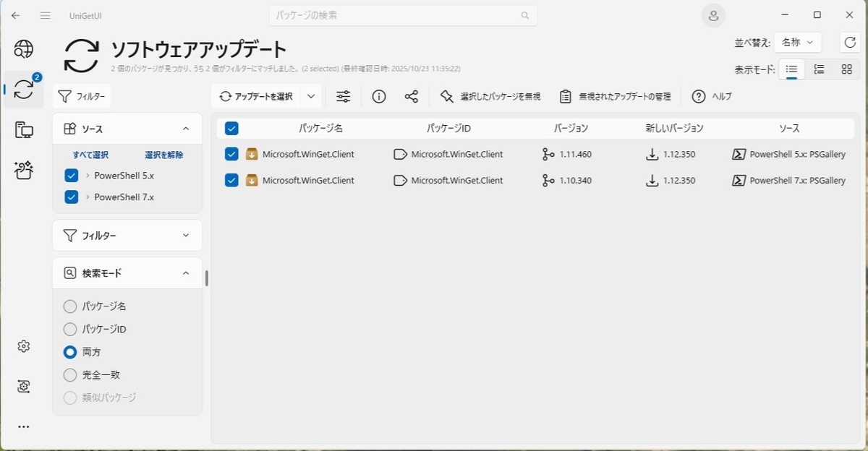Show package details info icon

coord(379,96)
